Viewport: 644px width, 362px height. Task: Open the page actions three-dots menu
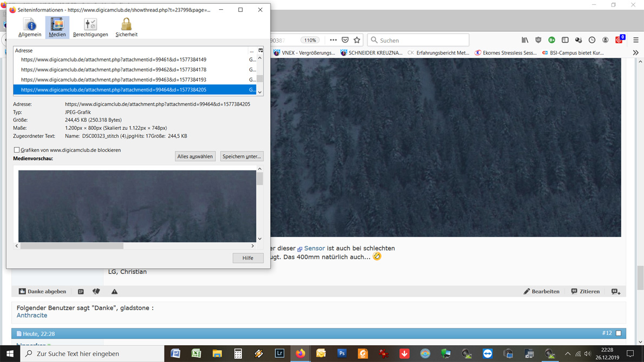pos(333,40)
